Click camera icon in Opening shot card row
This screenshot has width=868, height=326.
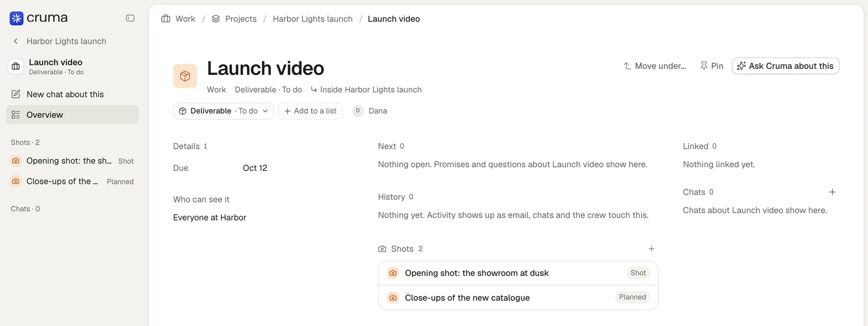click(393, 273)
